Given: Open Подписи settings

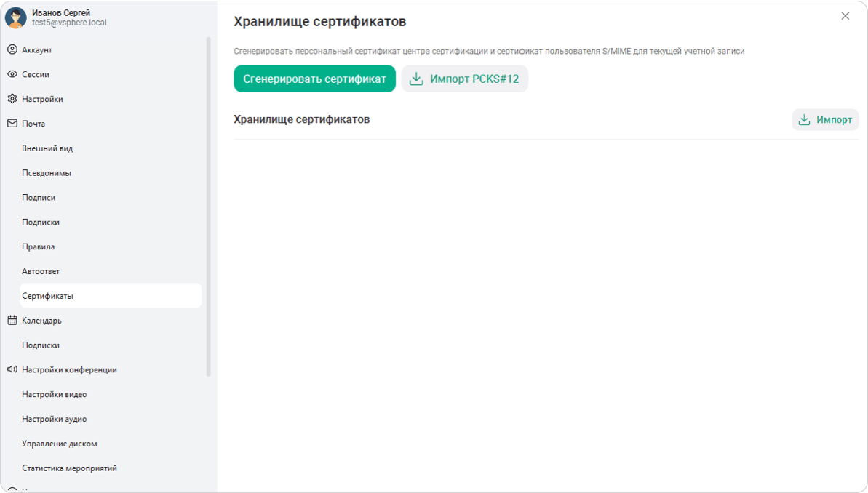Looking at the screenshot, I should click(39, 198).
